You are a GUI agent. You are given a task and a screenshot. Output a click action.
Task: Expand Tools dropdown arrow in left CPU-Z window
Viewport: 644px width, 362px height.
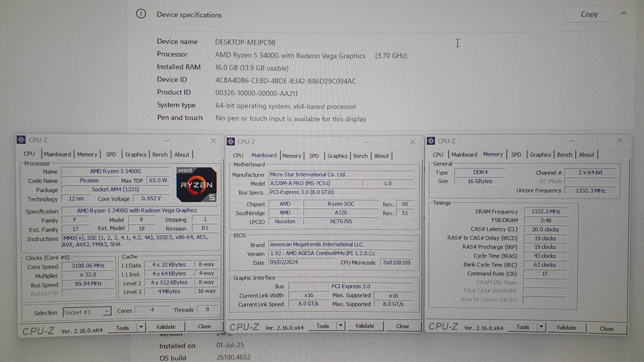(141, 327)
